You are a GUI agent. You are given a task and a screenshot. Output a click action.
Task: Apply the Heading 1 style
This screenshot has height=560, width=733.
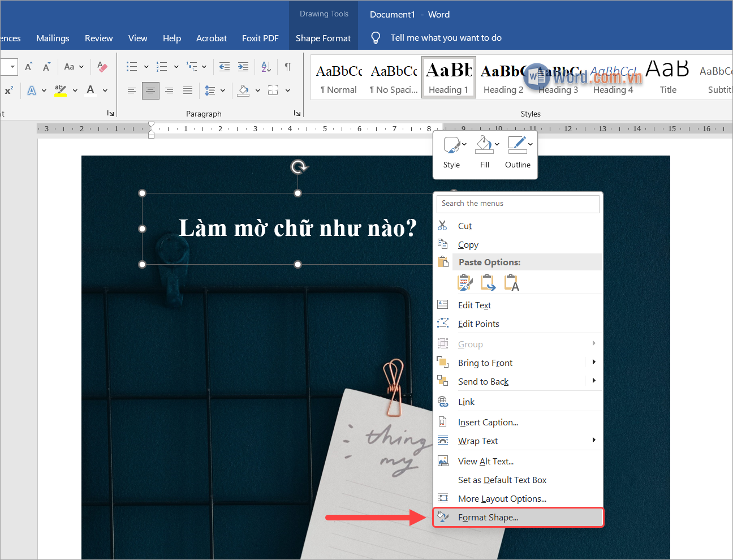point(449,77)
